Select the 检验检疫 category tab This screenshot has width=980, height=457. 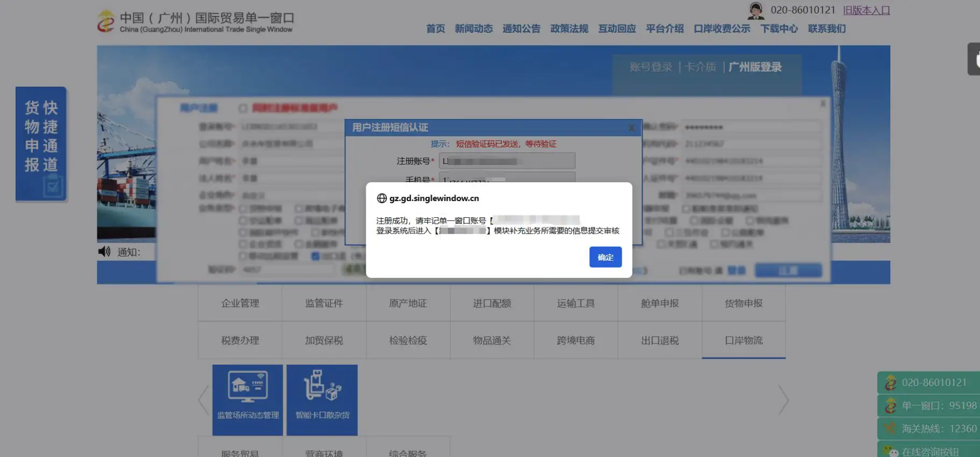tap(408, 340)
